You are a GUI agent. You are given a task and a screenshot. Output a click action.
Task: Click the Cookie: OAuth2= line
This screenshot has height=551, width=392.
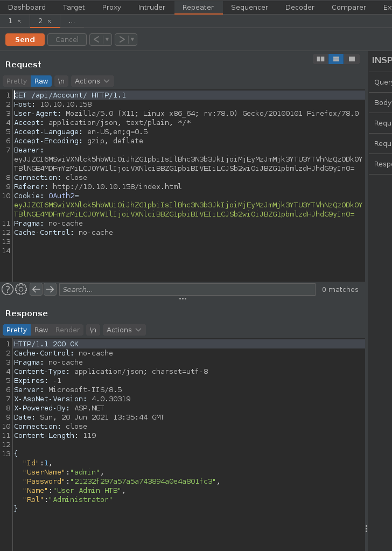tap(46, 196)
